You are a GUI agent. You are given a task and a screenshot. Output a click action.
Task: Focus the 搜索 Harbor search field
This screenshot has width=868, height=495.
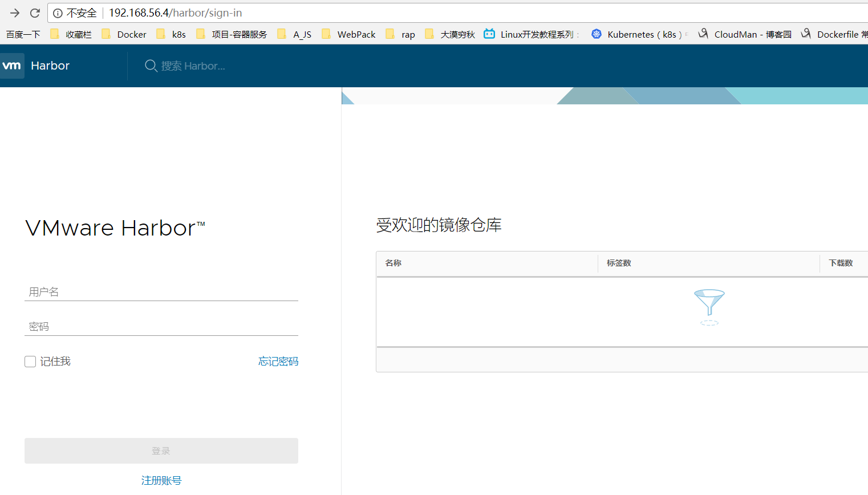pos(193,66)
